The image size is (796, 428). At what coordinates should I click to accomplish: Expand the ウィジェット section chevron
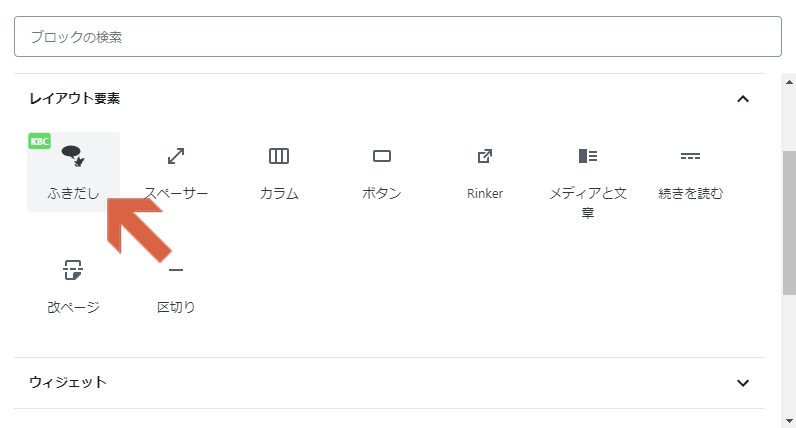743,383
